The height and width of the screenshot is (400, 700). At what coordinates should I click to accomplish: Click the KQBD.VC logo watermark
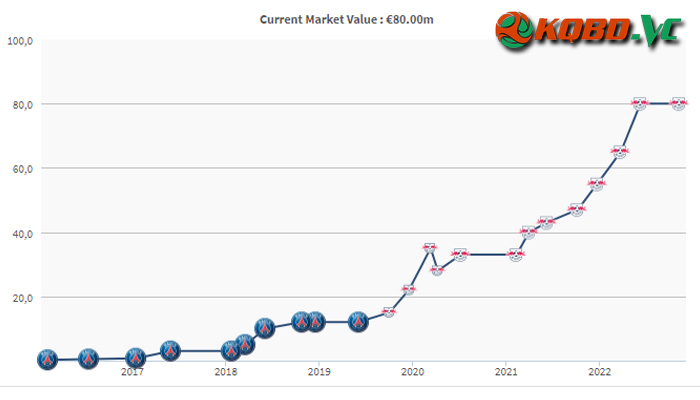[589, 31]
